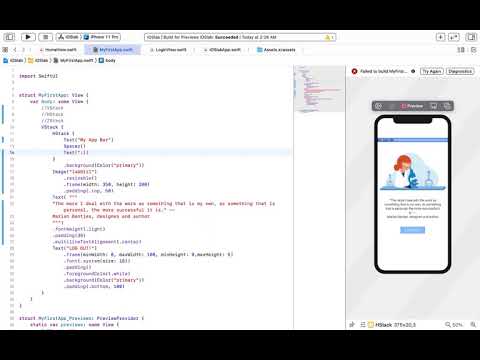The image size is (480, 360).
Task: Click the .padding(.top, 50) line
Action: 89,191
